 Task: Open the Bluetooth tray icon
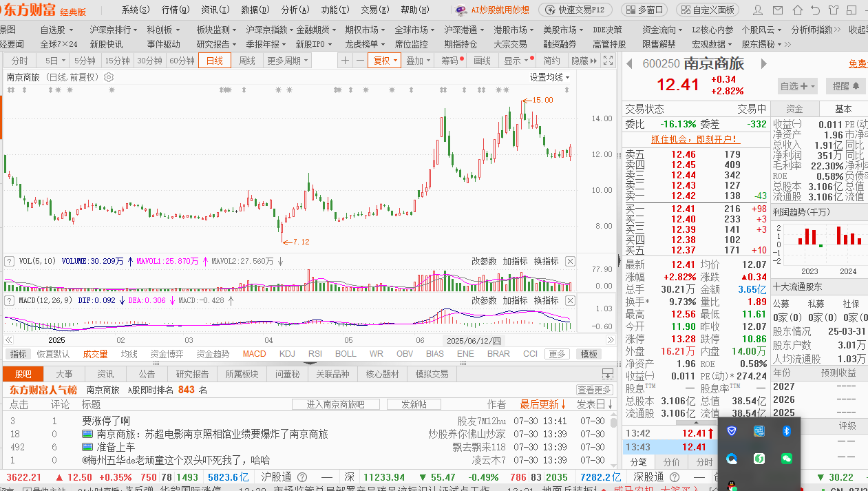coord(786,430)
